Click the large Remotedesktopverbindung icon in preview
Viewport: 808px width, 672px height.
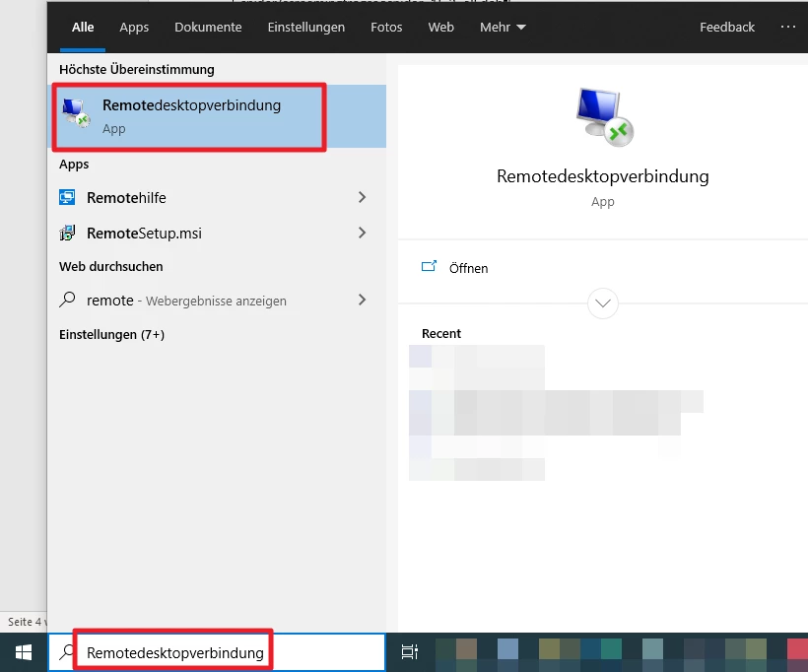tap(603, 116)
